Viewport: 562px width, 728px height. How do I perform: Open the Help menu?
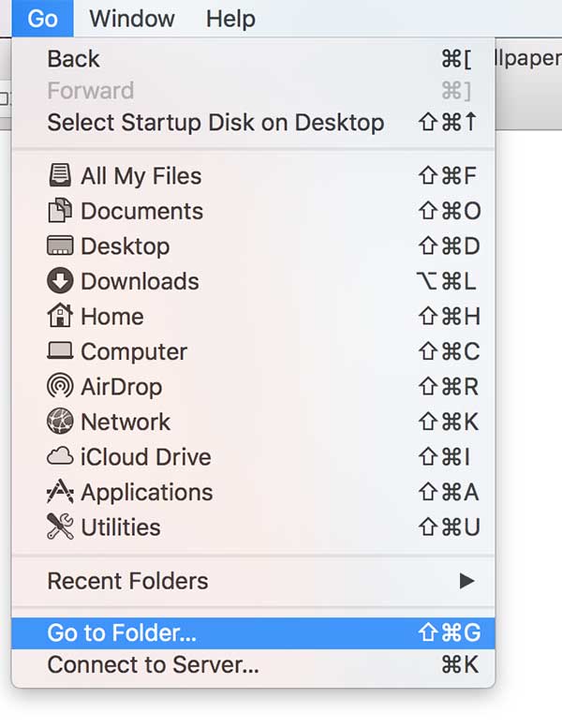coord(230,18)
